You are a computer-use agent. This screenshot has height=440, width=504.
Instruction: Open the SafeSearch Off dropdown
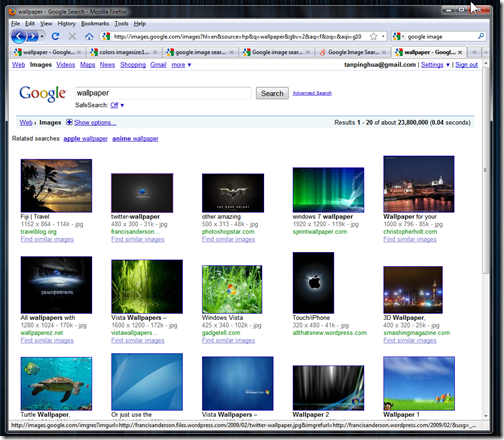tap(117, 105)
